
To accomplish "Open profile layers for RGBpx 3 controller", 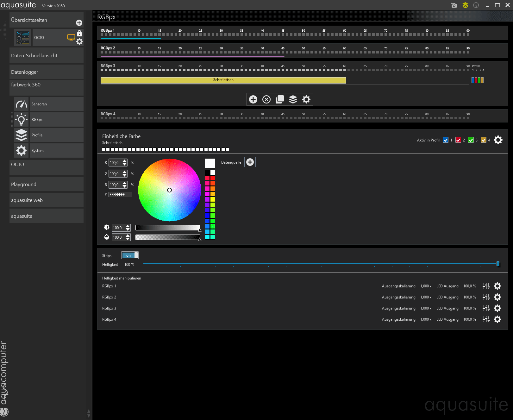I will tap(293, 99).
